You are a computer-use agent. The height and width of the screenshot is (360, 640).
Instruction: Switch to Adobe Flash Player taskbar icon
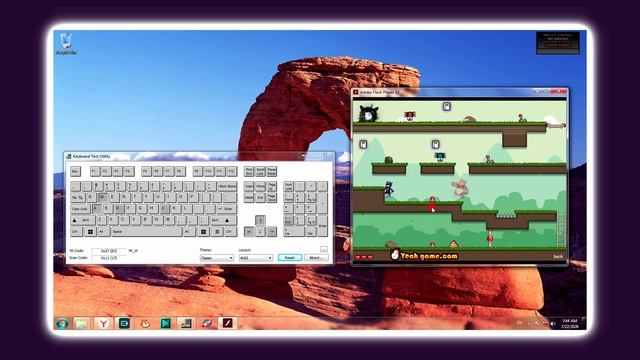pyautogui.click(x=227, y=323)
